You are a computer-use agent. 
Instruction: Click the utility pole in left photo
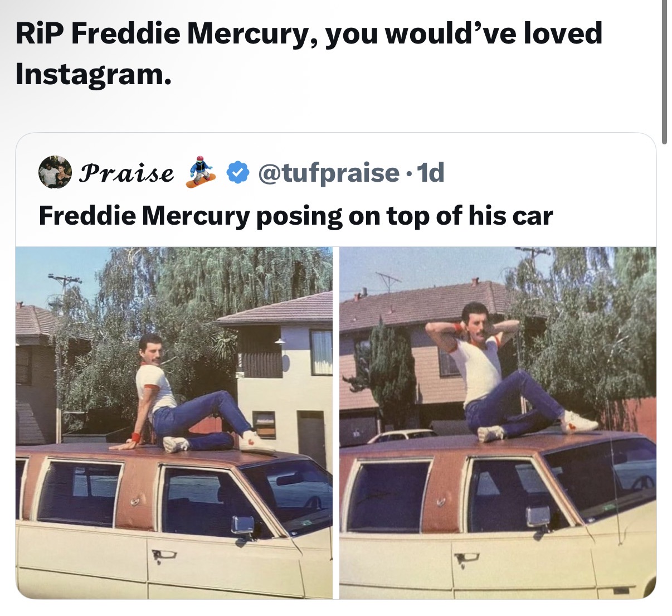63,357
